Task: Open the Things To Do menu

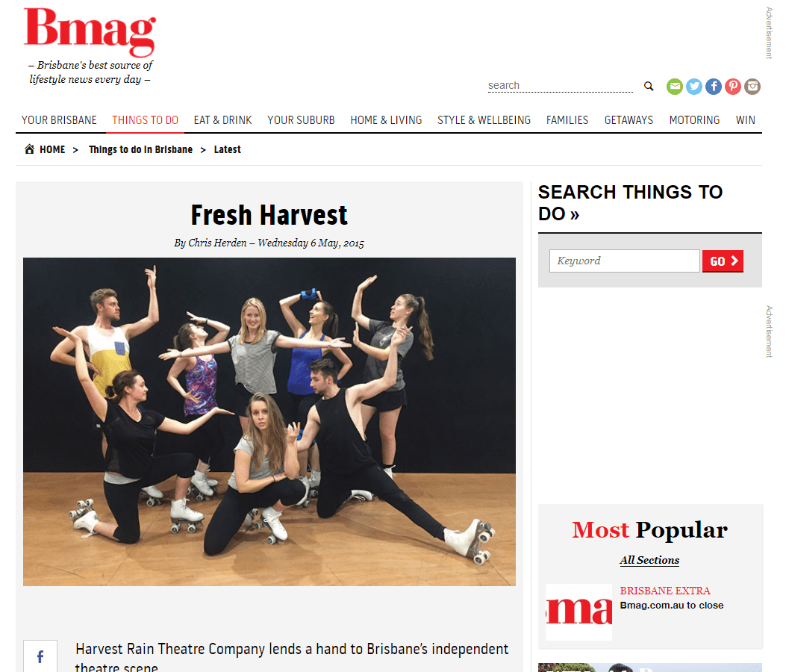Action: 145,120
